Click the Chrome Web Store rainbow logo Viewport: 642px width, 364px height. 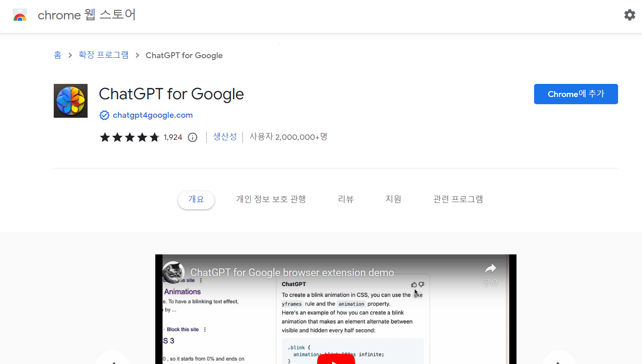point(20,15)
